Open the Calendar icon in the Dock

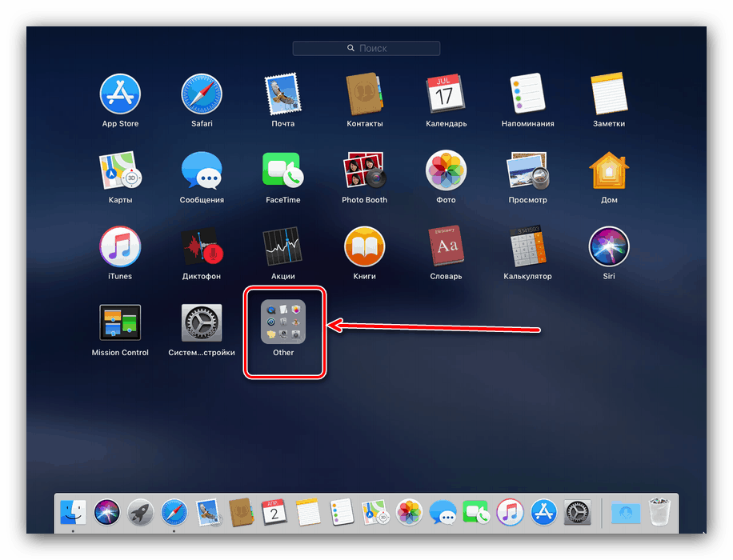click(274, 512)
